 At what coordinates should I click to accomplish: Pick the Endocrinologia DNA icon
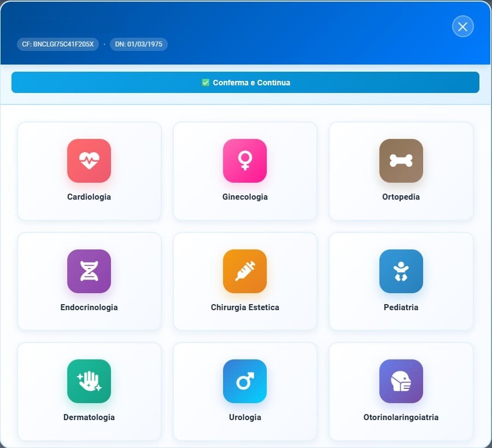point(89,271)
